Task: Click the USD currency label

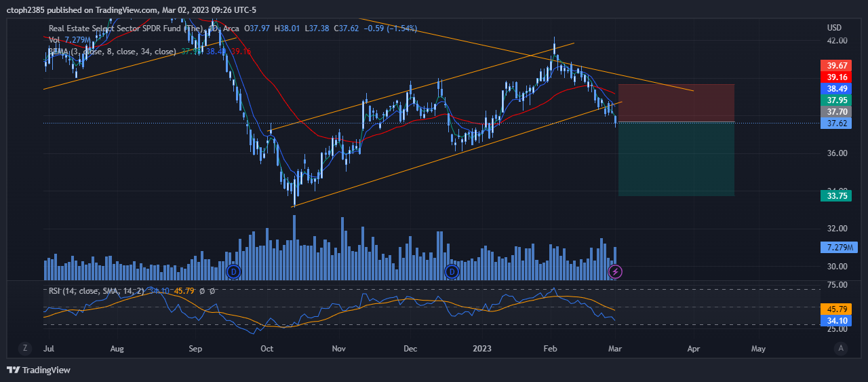Action: (834, 28)
